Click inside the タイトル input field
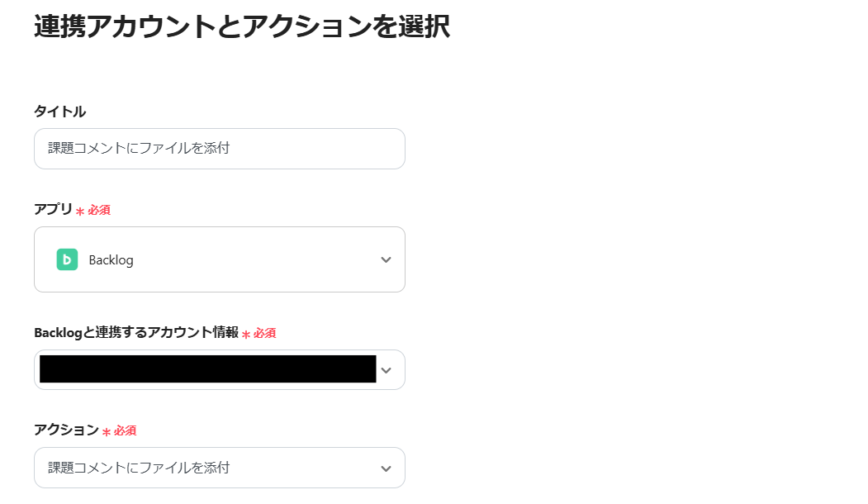868x504 pixels. [x=219, y=149]
